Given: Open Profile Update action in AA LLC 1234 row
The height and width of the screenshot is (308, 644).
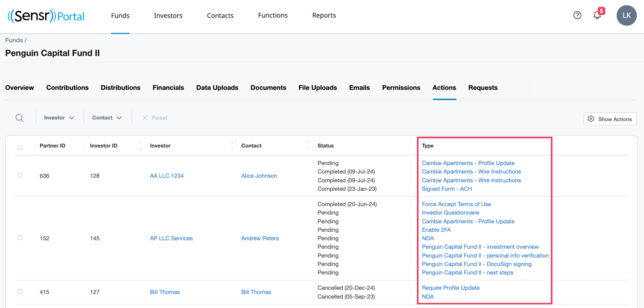Looking at the screenshot, I should (x=468, y=163).
